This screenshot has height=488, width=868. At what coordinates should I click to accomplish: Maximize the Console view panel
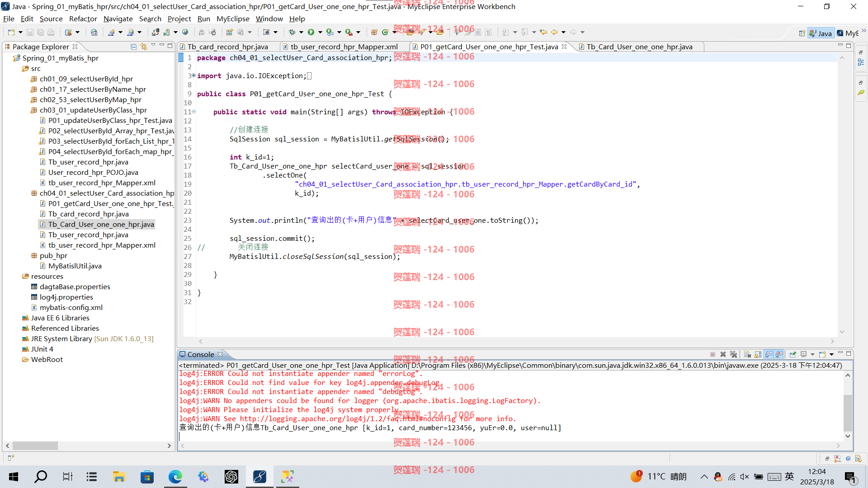click(x=849, y=353)
